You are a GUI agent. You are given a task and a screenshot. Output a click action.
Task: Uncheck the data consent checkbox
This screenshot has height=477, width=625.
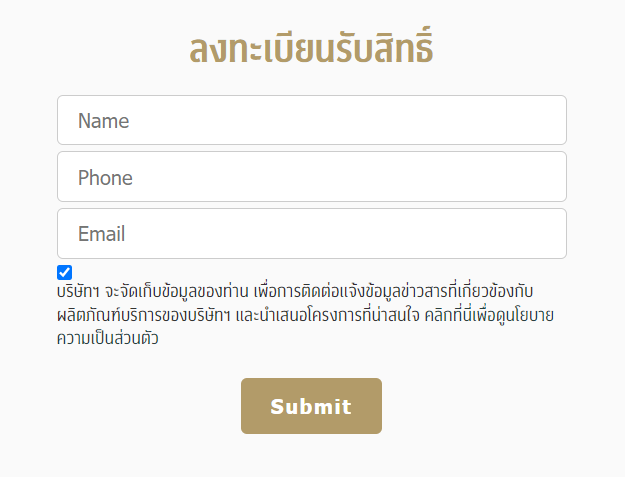(65, 272)
